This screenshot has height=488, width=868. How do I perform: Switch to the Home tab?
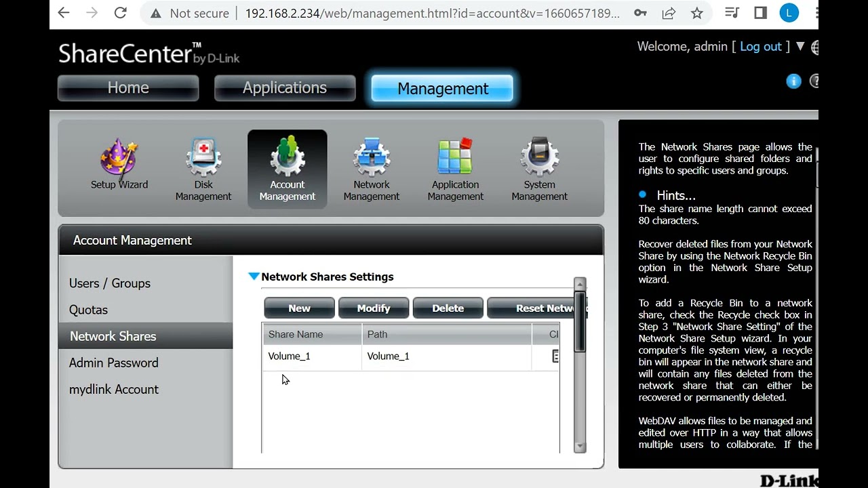pos(128,88)
